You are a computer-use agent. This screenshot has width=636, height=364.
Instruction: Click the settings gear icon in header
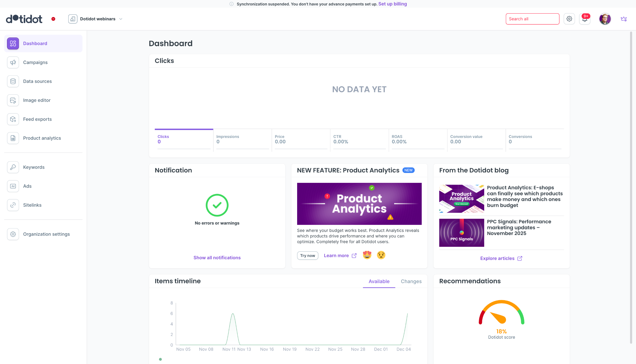click(569, 19)
